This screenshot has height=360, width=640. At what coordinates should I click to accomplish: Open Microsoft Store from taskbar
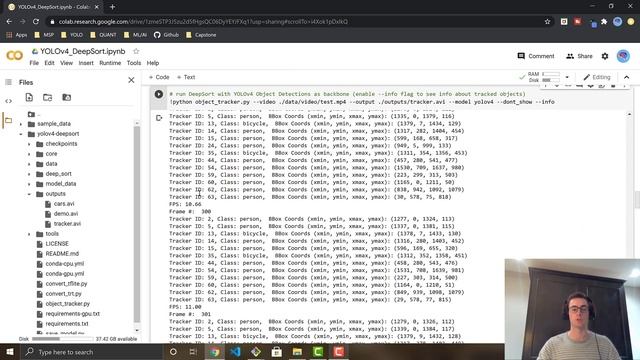(x=277, y=351)
